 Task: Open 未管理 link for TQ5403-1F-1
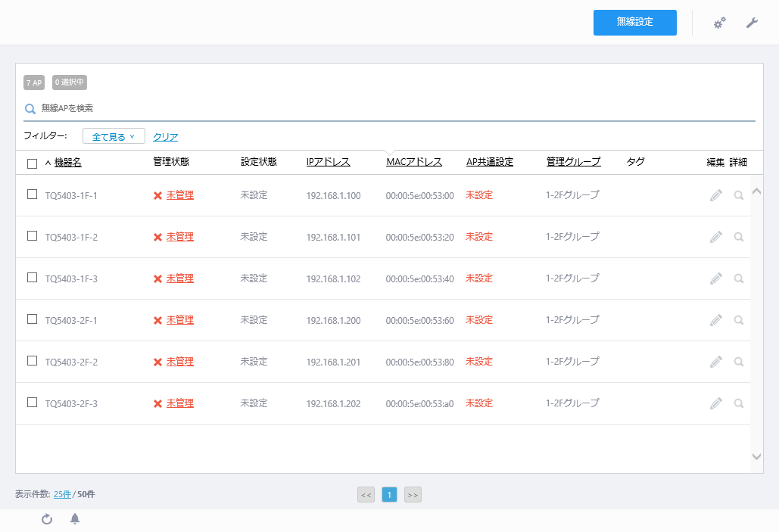pos(180,195)
